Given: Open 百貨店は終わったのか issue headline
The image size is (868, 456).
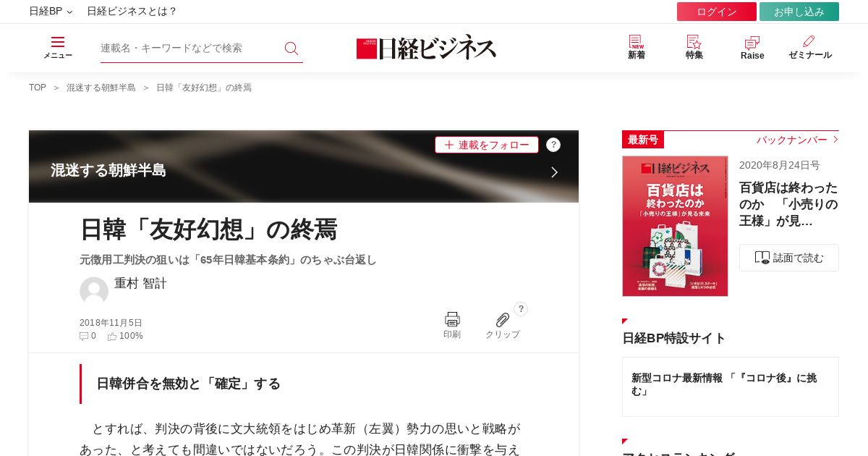Looking at the screenshot, I should pyautogui.click(x=788, y=204).
